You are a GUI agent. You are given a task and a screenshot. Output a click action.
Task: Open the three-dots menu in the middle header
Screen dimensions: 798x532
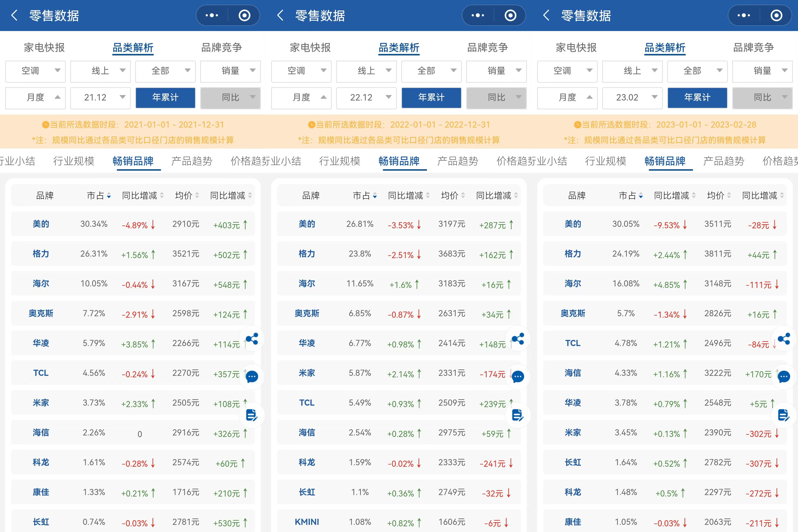478,15
